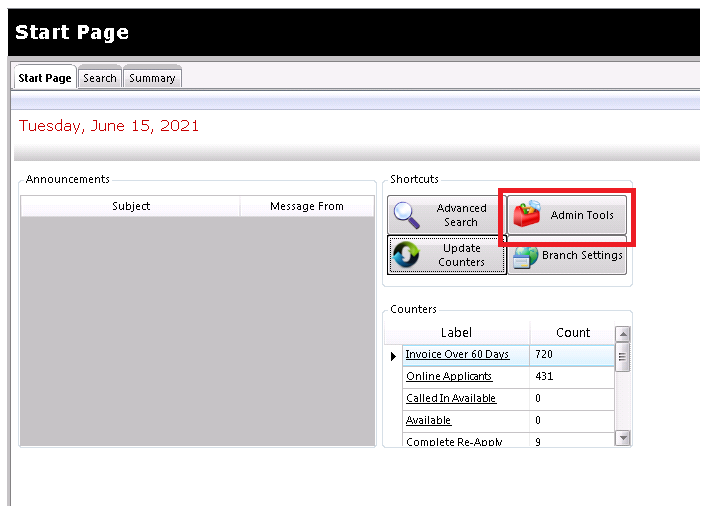Select the Start Page tab
Image resolution: width=713 pixels, height=511 pixels.
[45, 78]
